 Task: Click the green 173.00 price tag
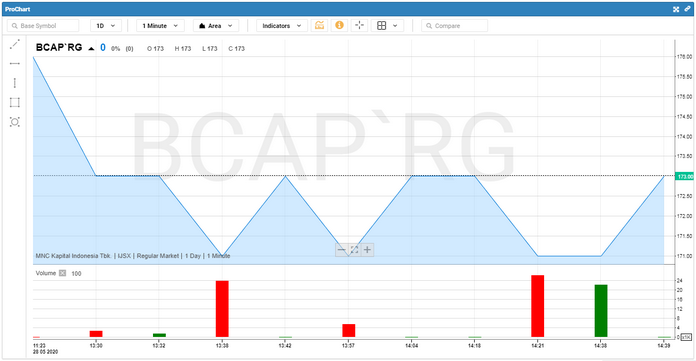(x=684, y=177)
